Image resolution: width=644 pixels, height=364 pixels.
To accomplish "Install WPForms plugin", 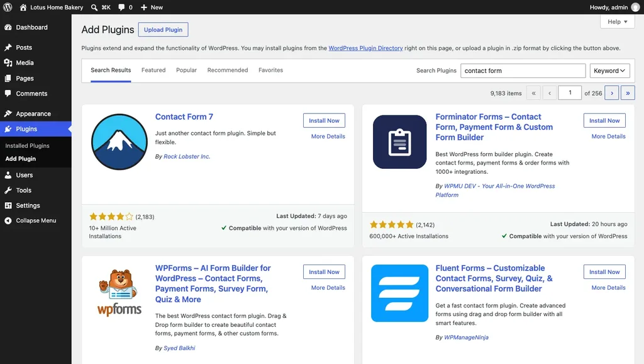I will [324, 272].
